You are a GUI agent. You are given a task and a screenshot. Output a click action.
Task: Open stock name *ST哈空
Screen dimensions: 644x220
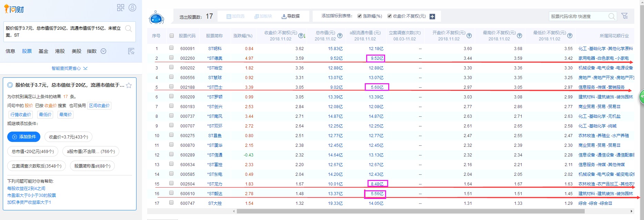coord(215,68)
